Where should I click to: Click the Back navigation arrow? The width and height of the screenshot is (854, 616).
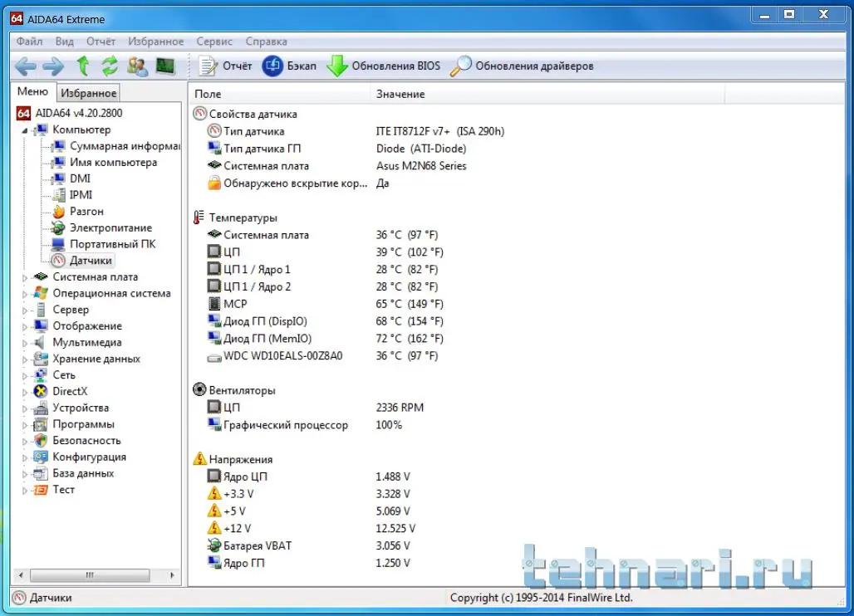tap(26, 66)
